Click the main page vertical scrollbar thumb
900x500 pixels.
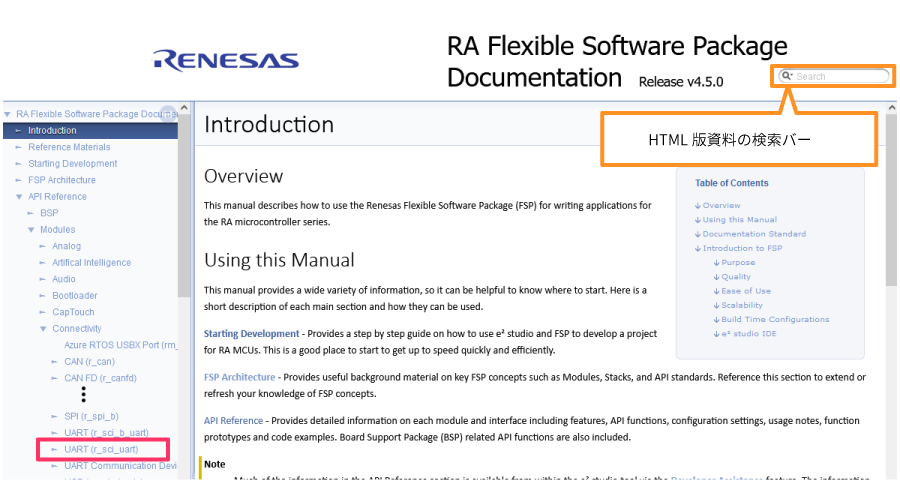[x=891, y=199]
